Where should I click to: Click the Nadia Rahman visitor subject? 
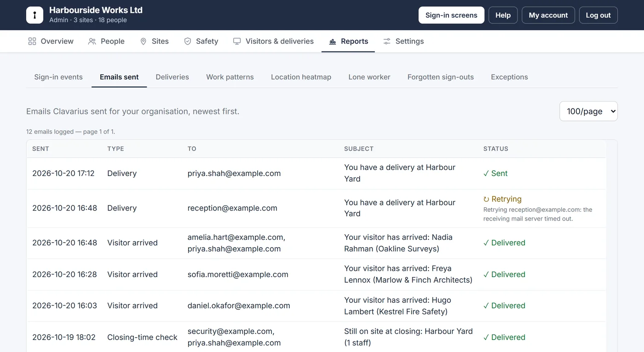(398, 243)
